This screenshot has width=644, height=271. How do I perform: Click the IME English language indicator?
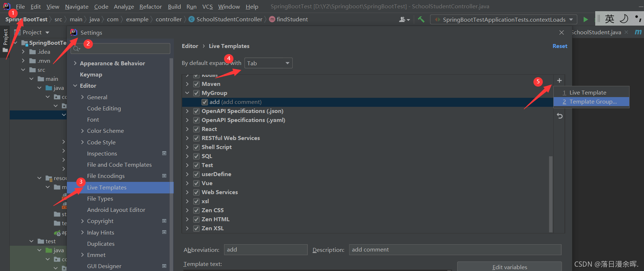click(610, 19)
